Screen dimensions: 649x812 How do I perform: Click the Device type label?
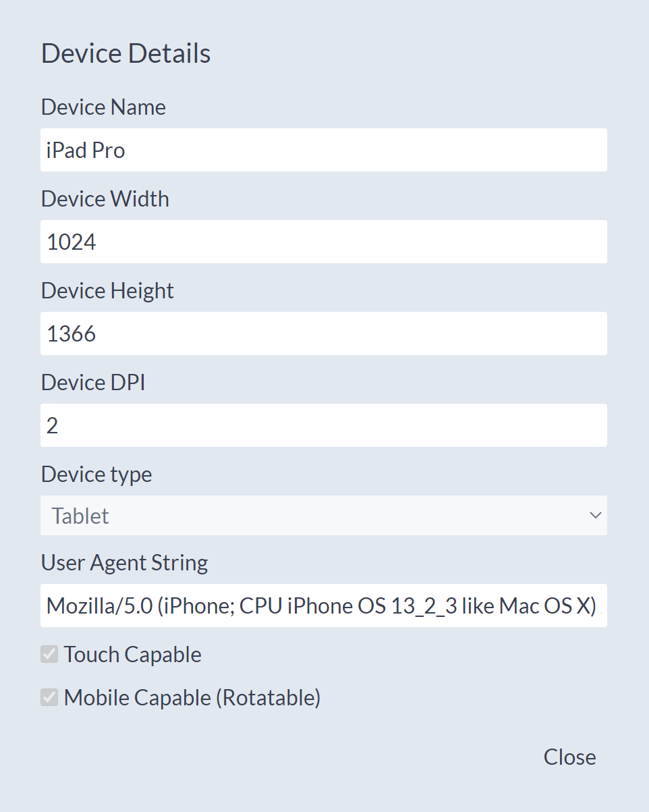pyautogui.click(x=96, y=475)
